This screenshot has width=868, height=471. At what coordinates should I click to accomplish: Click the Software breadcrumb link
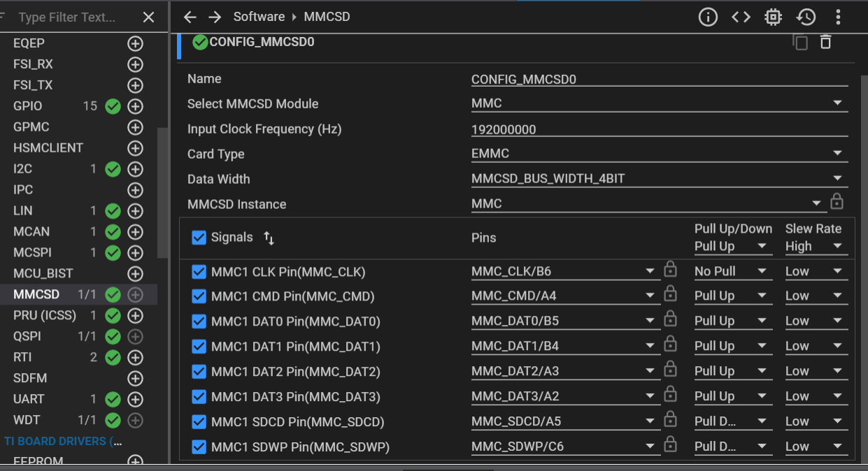pos(259,17)
